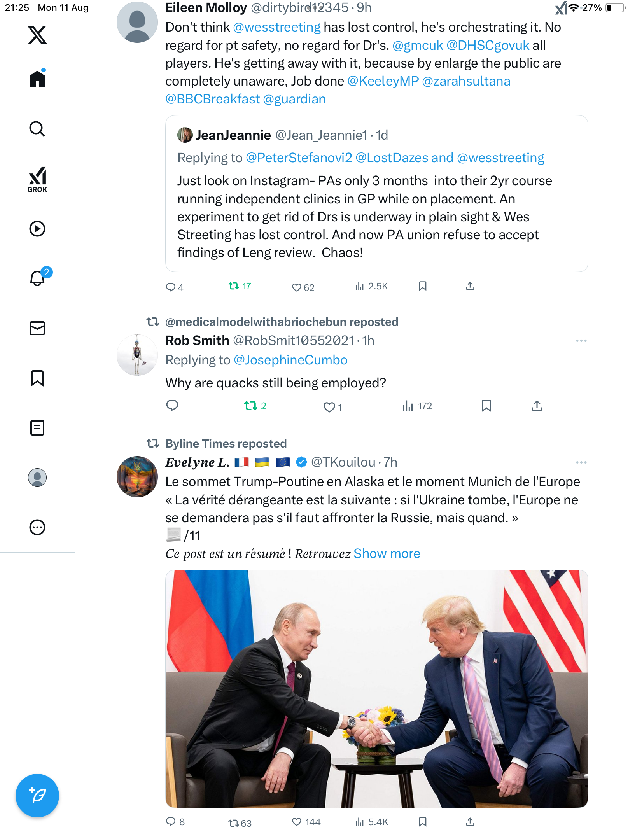Open the video play tab
Image resolution: width=630 pixels, height=840 pixels.
point(37,229)
